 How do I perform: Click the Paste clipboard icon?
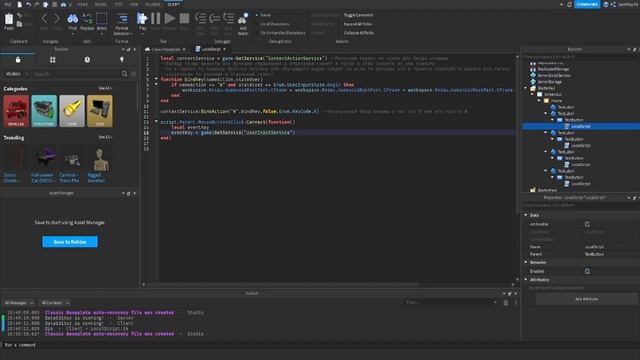pos(9,19)
